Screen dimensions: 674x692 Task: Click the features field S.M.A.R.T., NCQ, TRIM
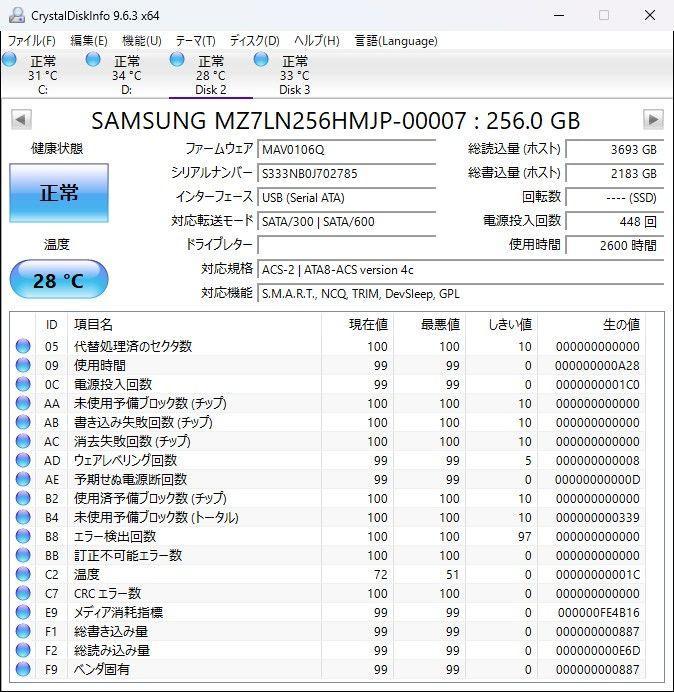(x=461, y=293)
